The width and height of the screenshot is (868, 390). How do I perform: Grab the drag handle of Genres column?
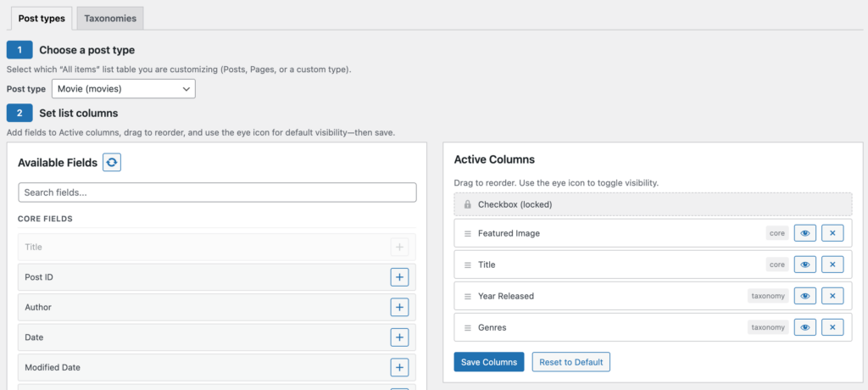pyautogui.click(x=468, y=327)
